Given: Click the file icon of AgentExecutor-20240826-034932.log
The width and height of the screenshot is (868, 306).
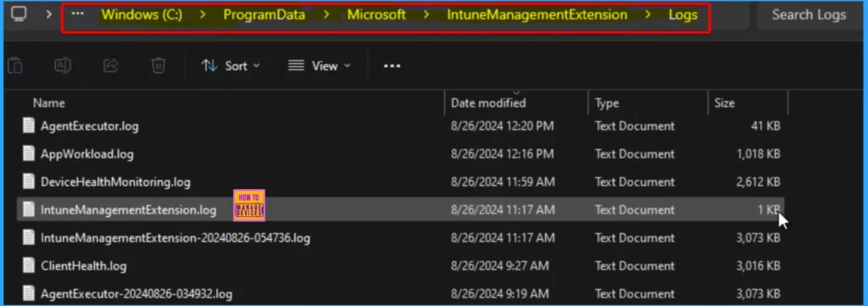Looking at the screenshot, I should 29,293.
